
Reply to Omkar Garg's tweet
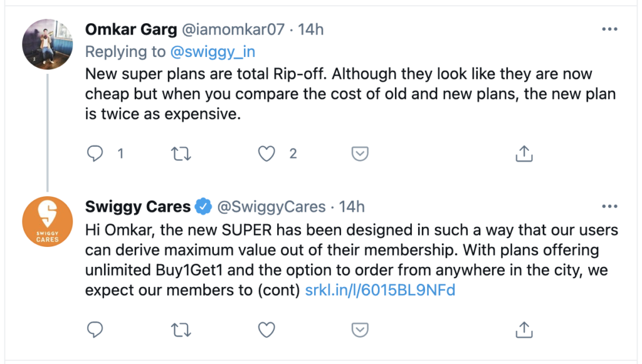point(95,153)
